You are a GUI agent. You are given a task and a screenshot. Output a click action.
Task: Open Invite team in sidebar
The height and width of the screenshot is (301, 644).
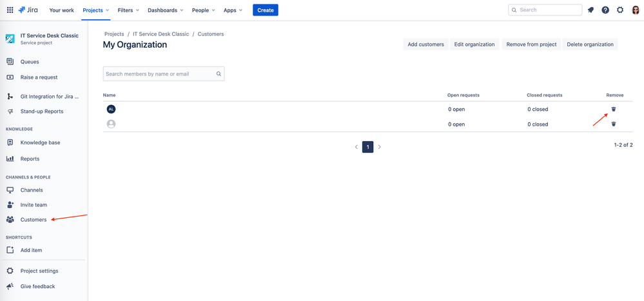34,204
